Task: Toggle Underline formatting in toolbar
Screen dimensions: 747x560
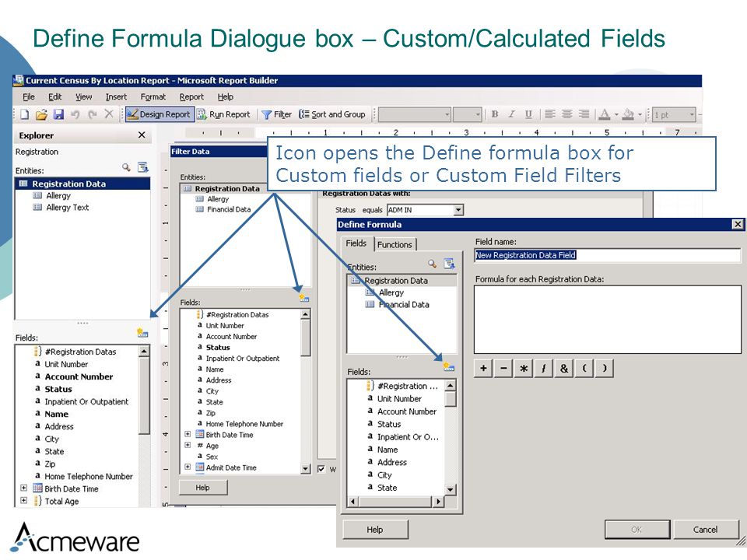Action: [x=528, y=114]
